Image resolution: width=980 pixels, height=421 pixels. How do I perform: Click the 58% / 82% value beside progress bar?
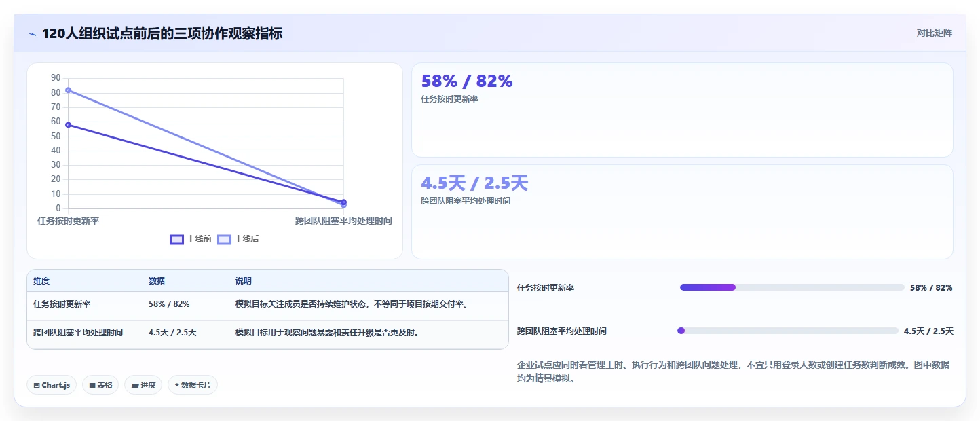931,288
